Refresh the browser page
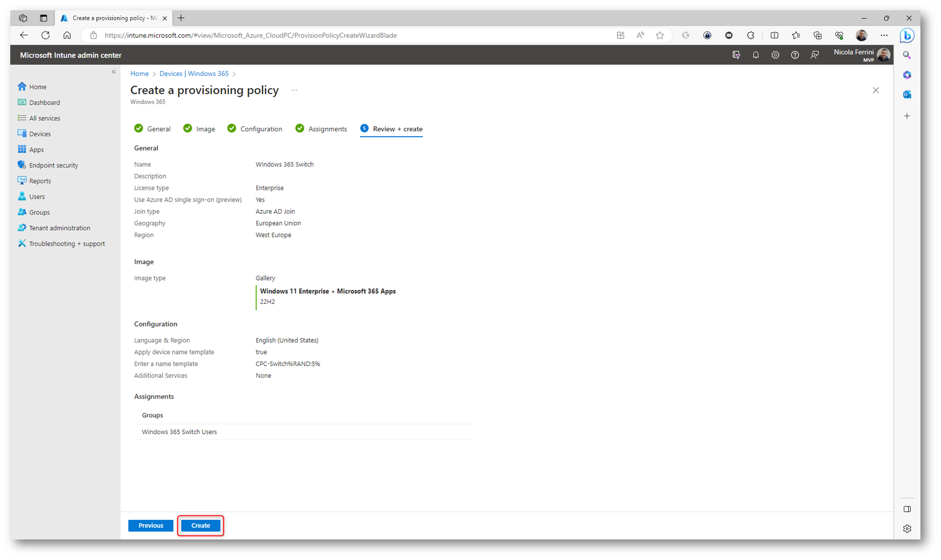The height and width of the screenshot is (560, 941). 46,35
